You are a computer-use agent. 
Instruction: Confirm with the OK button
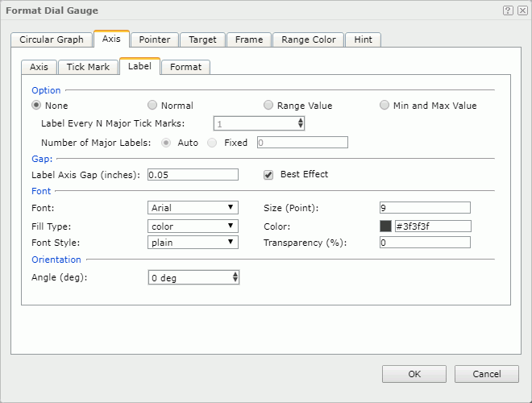point(414,374)
